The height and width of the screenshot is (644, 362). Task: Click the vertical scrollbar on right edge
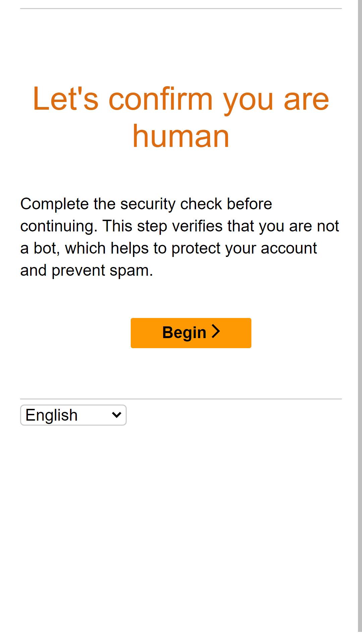[x=360, y=316]
